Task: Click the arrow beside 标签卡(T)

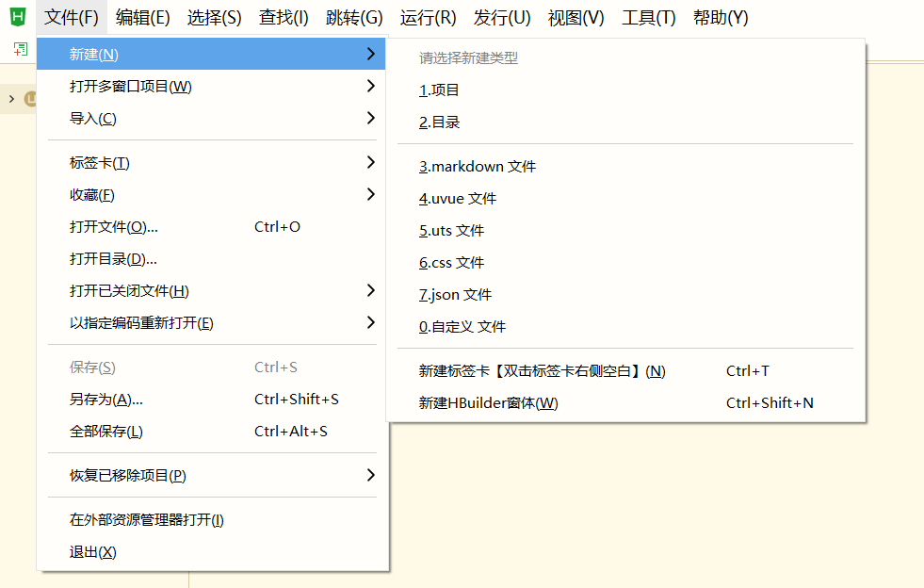Action: click(x=371, y=162)
